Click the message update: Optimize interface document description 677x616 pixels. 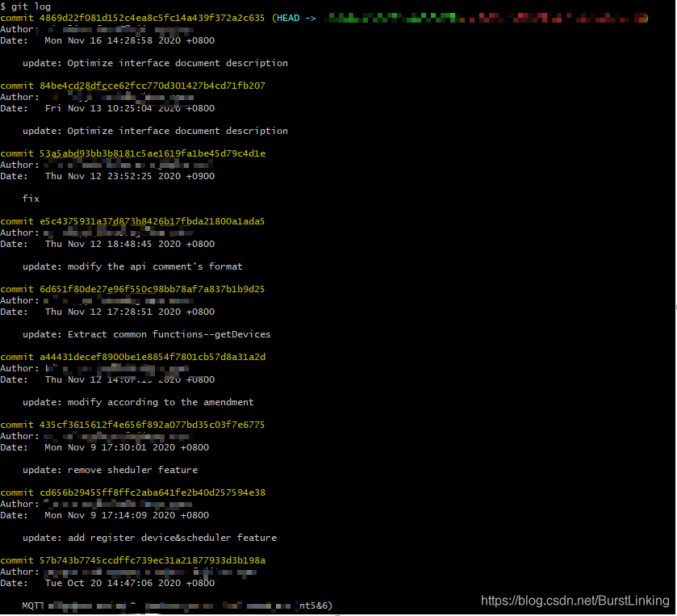point(153,62)
